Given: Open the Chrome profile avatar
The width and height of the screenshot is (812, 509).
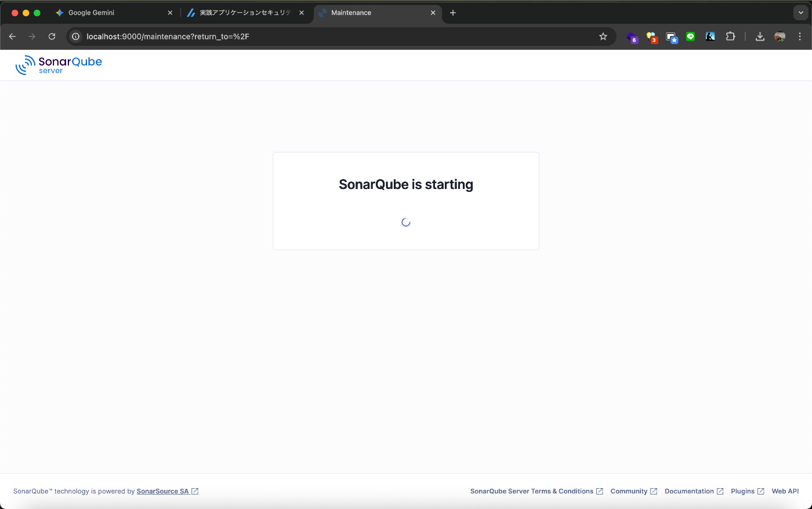Looking at the screenshot, I should pyautogui.click(x=780, y=37).
